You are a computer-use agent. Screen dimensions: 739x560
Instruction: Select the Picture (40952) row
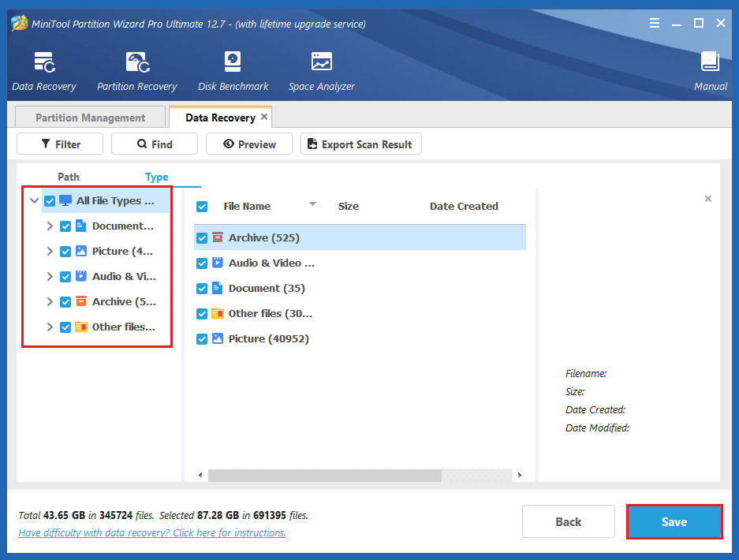pos(360,338)
